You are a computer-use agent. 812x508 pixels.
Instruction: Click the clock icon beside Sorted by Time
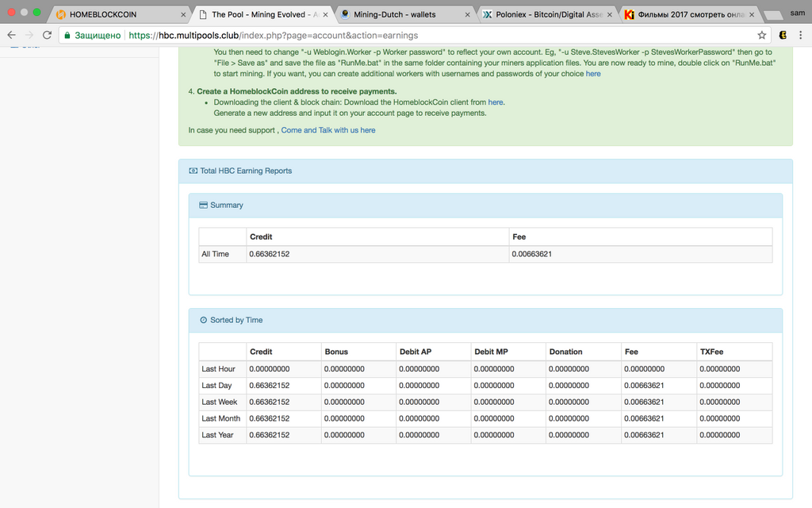click(203, 320)
